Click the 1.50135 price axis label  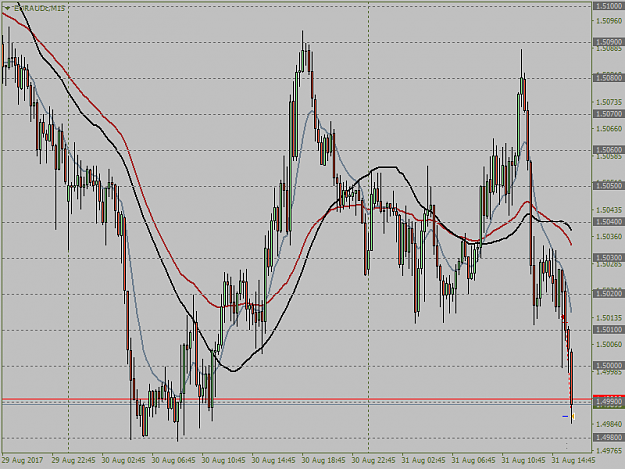coord(609,318)
